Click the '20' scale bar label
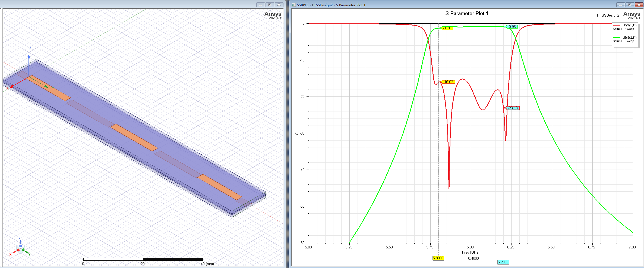The image size is (644, 268). click(143, 264)
